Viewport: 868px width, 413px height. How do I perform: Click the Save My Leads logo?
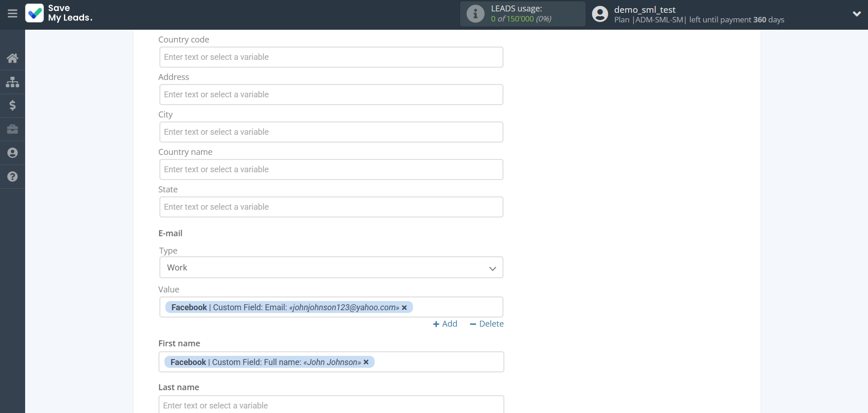click(59, 13)
